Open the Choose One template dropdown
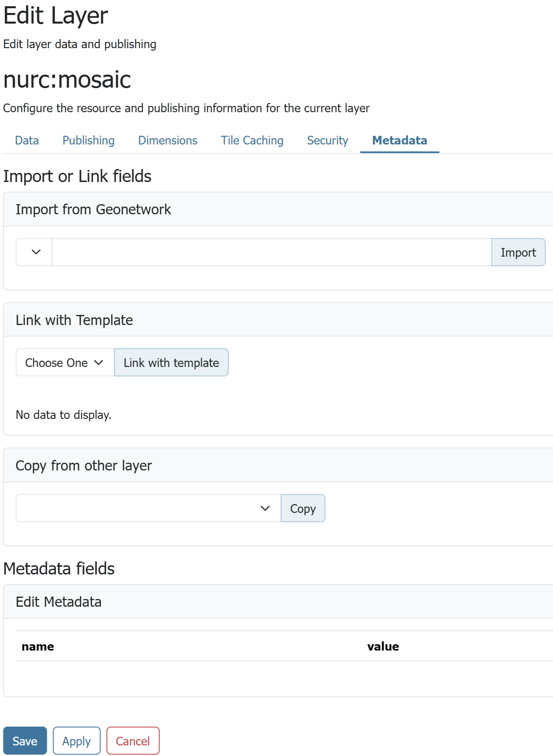The image size is (553, 756). tap(65, 363)
